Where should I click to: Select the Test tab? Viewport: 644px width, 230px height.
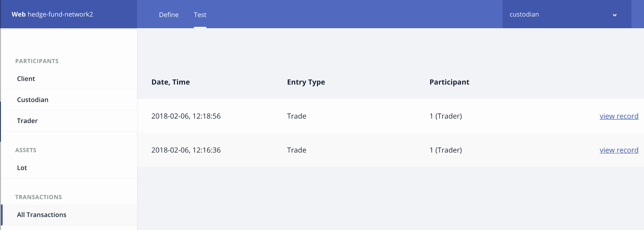(200, 15)
